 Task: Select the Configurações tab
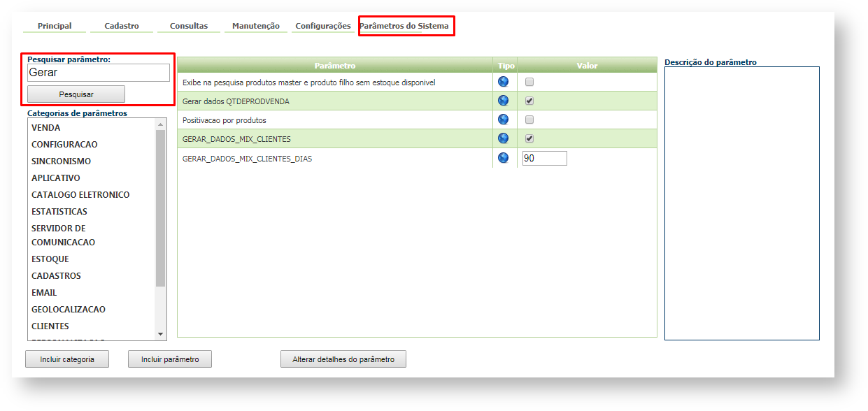point(323,26)
